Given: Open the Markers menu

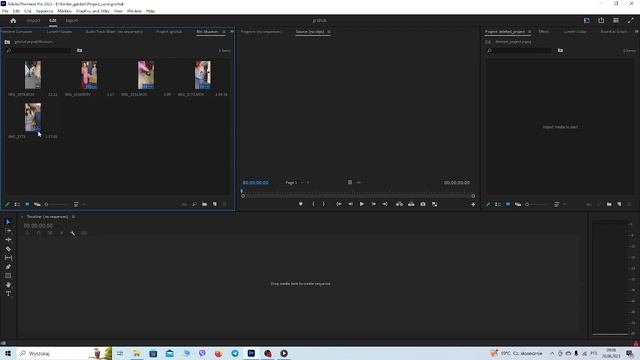Looking at the screenshot, I should pyautogui.click(x=64, y=11).
